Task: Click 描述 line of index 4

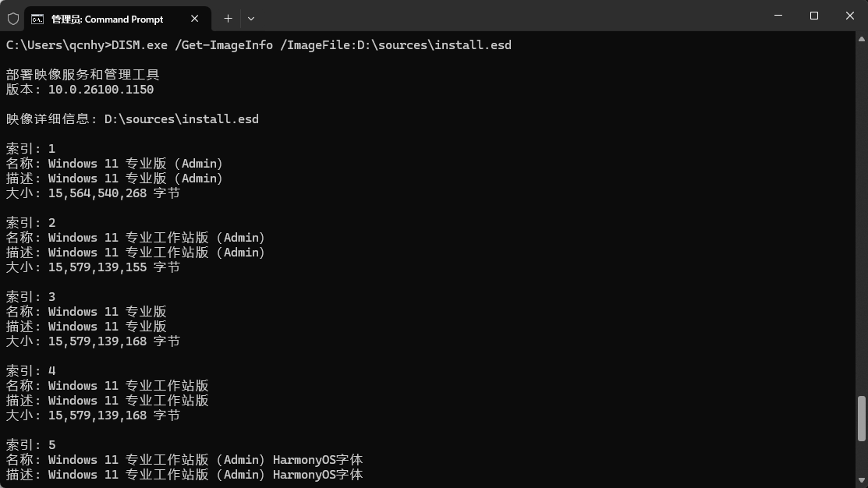Action: 108,401
